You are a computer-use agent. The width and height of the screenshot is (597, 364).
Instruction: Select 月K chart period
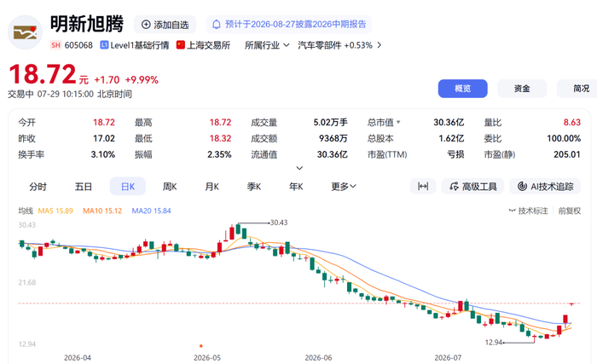[212, 187]
